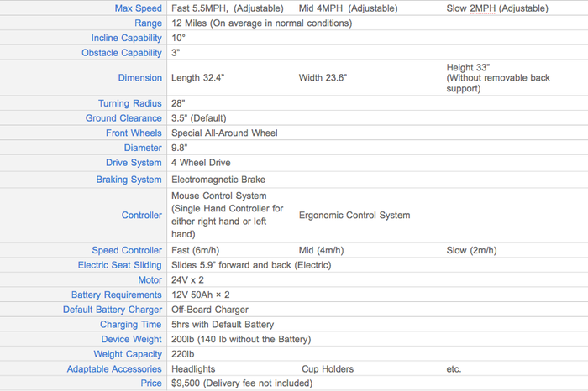Screen dimensions: 588x391
Task: Click 'Cup Holders' accessory text
Action: pyautogui.click(x=328, y=369)
